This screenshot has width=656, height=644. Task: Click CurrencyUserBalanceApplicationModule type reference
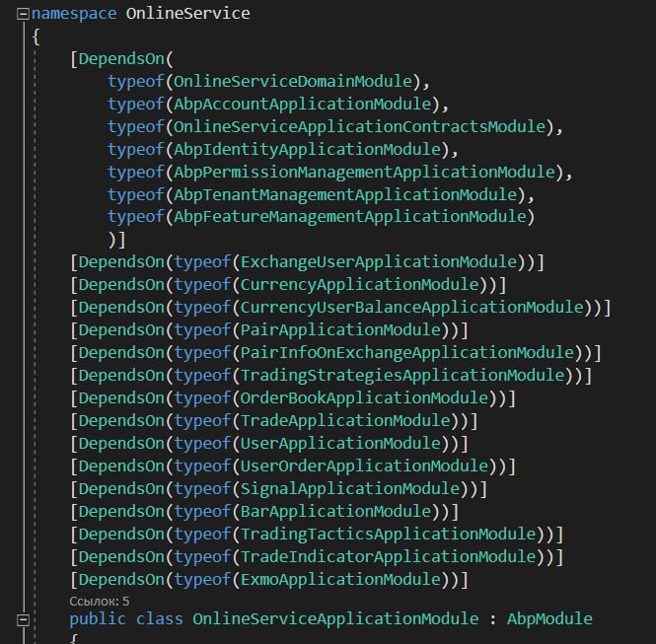[412, 308]
